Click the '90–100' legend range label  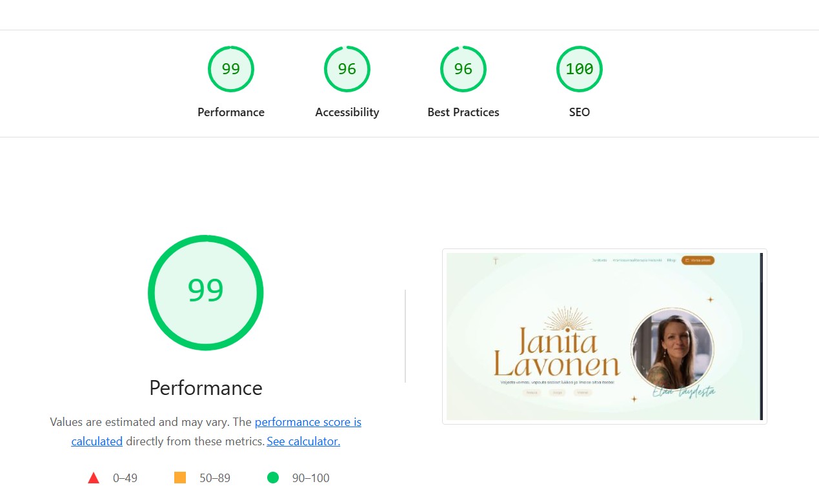click(x=310, y=478)
